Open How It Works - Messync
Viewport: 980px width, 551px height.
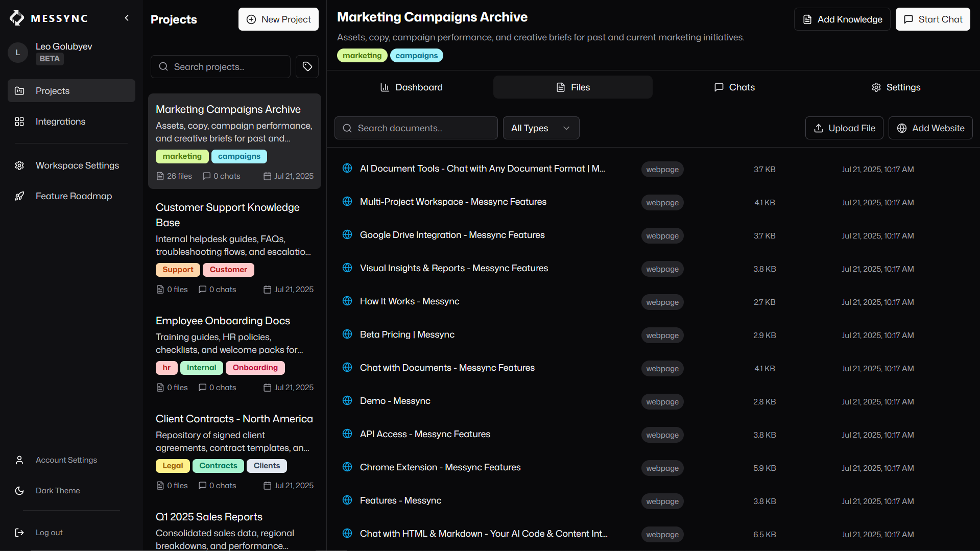tap(410, 301)
